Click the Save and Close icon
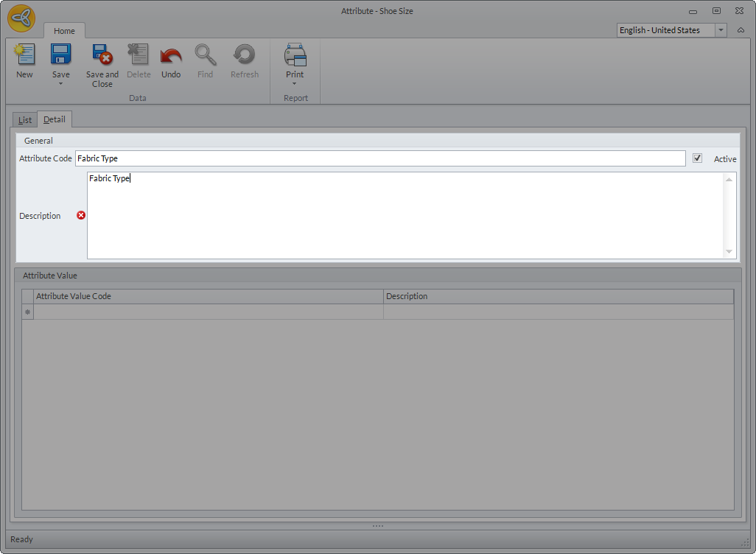This screenshot has height=554, width=756. coord(102,55)
